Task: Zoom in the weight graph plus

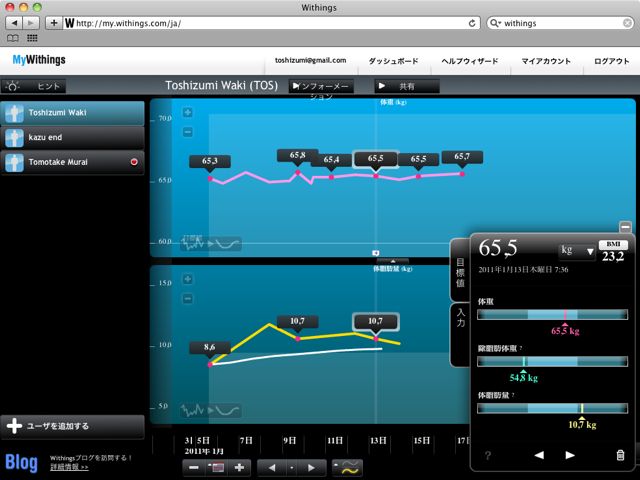Action: point(187,112)
